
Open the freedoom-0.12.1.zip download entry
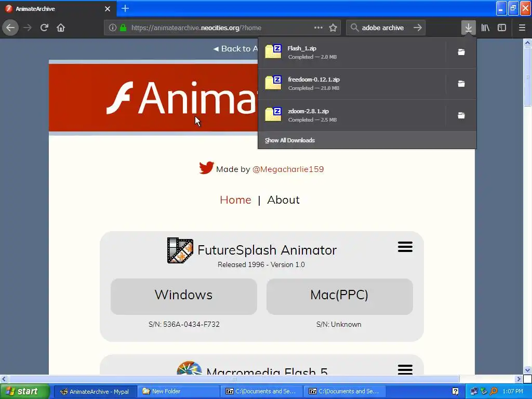tap(352, 84)
